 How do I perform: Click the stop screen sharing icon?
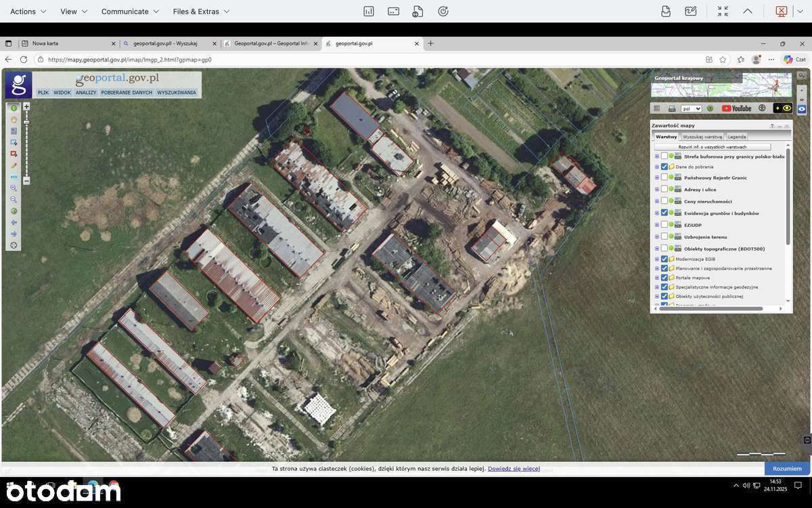[781, 11]
